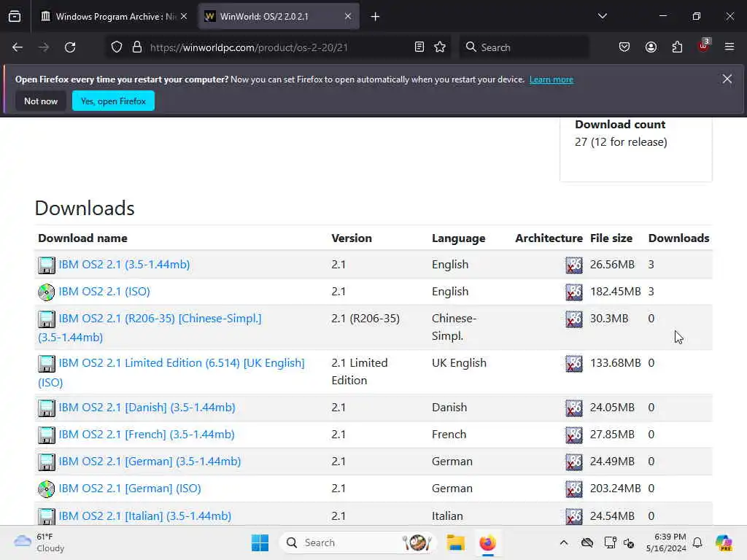Open the extensions puzzle icon
Screen dimensions: 747x560
[677, 47]
